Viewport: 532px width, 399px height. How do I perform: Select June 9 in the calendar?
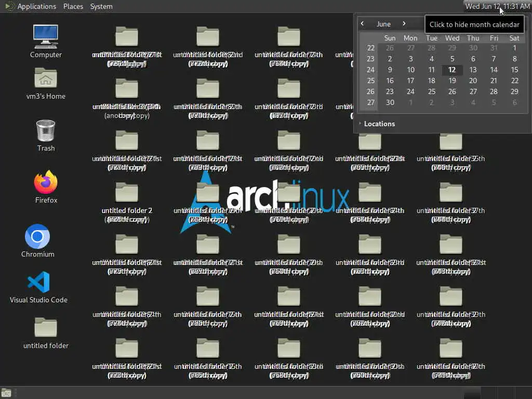tap(390, 70)
